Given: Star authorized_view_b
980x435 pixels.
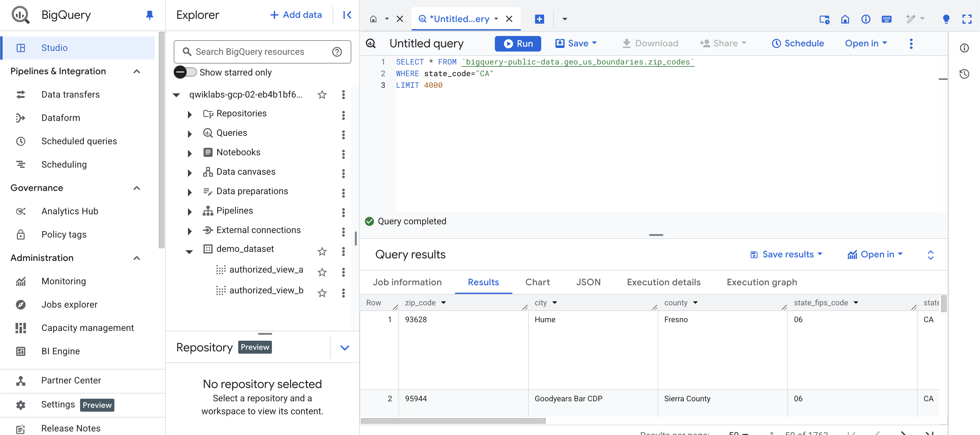Looking at the screenshot, I should (322, 293).
